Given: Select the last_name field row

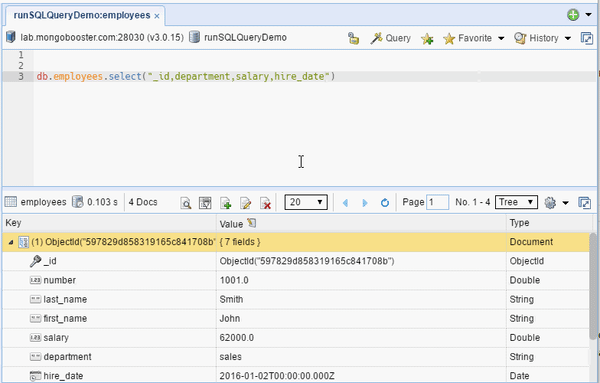Looking at the screenshot, I should click(x=296, y=299).
